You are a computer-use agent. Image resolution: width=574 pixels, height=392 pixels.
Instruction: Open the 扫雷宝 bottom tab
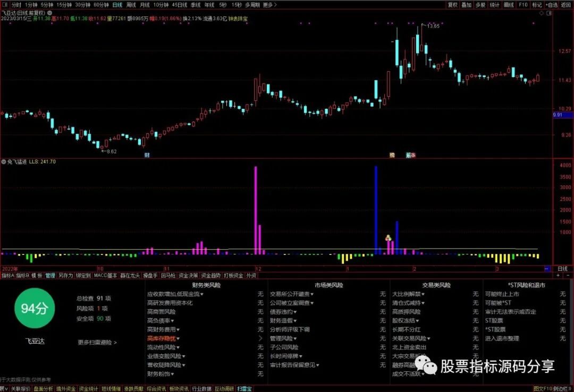click(244, 389)
